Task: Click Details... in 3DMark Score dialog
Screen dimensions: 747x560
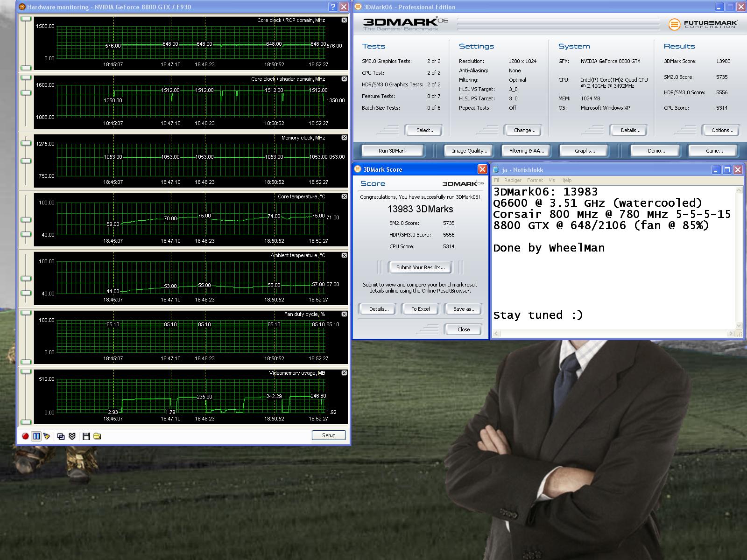Action: pos(379,309)
